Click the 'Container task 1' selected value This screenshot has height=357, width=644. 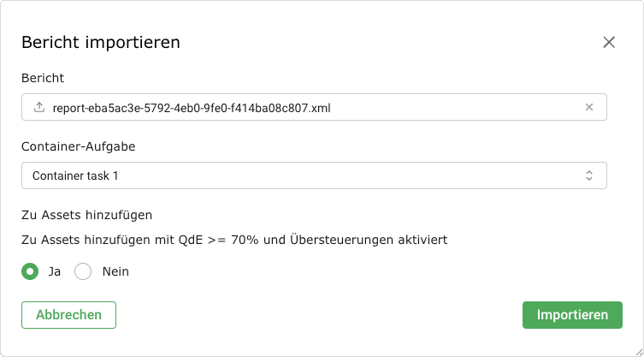75,176
